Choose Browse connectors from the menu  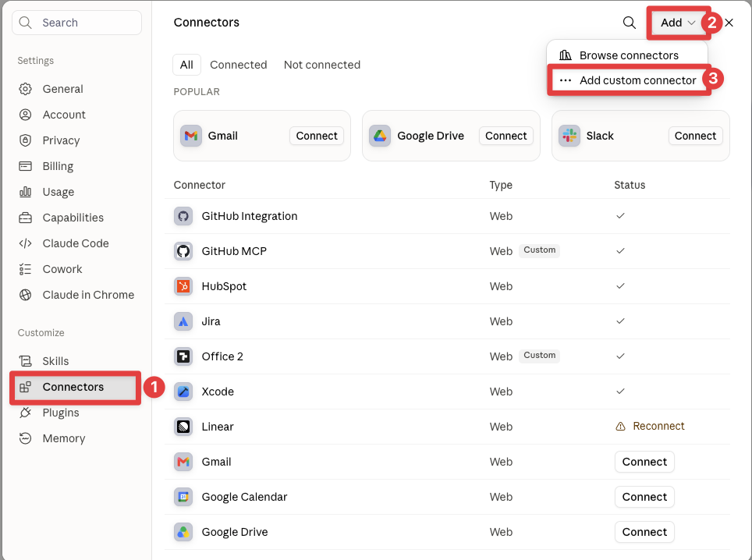tap(628, 55)
